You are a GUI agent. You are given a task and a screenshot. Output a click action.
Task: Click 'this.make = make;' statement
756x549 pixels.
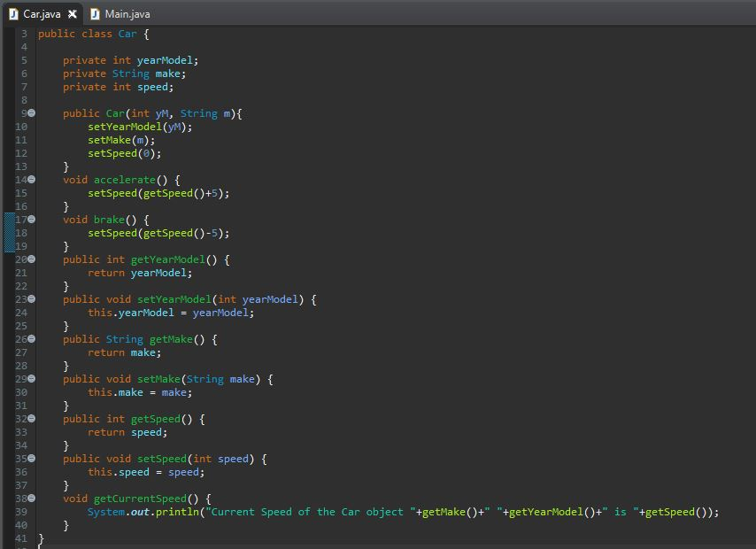click(x=140, y=392)
